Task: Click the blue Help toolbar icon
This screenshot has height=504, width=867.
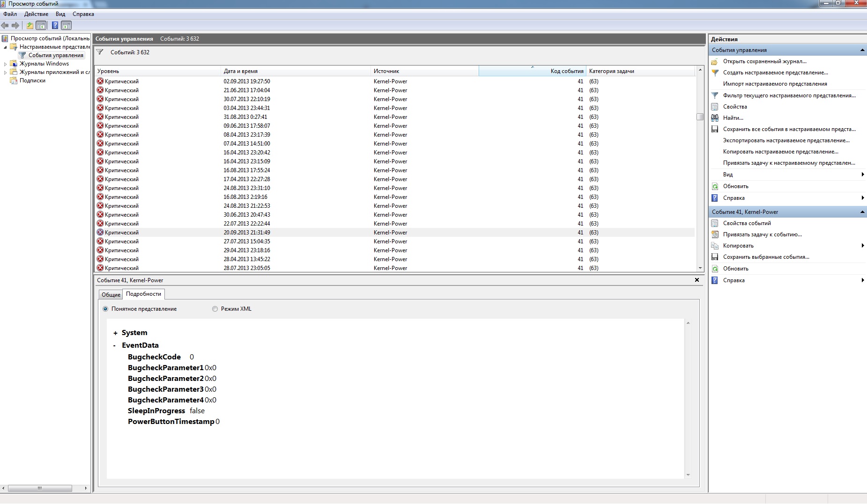Action: [55, 25]
